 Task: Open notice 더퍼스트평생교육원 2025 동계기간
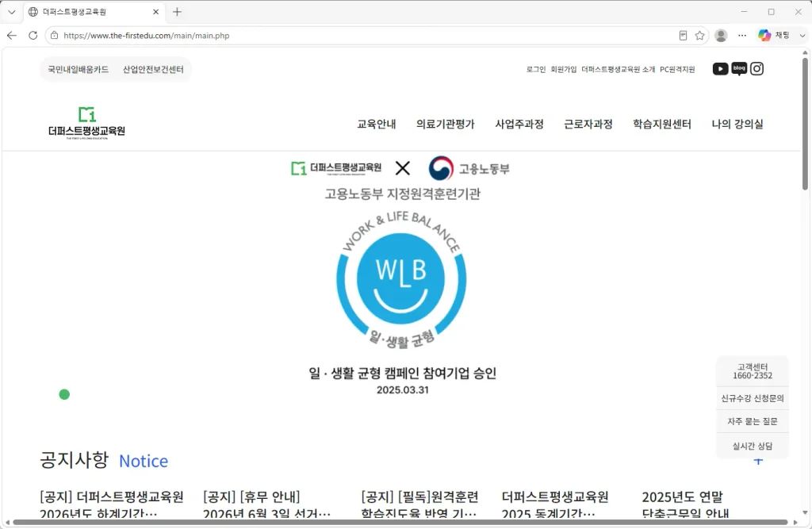click(555, 504)
